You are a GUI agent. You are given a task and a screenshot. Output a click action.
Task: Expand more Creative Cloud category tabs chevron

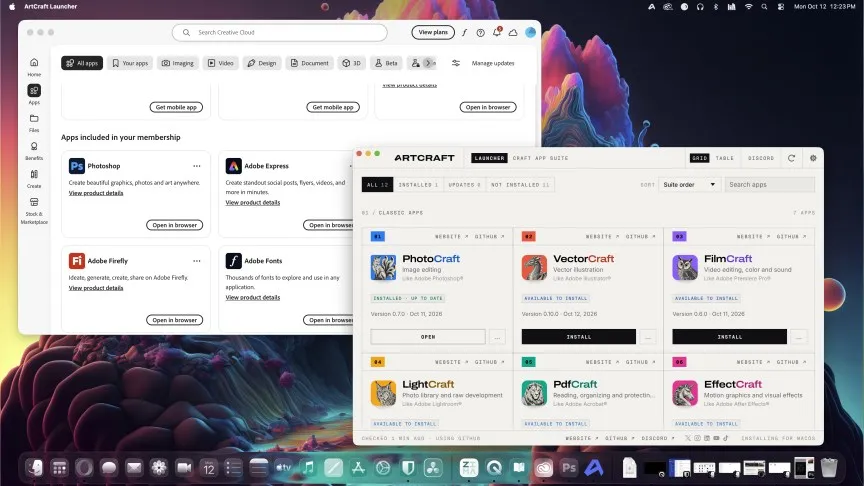pyautogui.click(x=428, y=63)
